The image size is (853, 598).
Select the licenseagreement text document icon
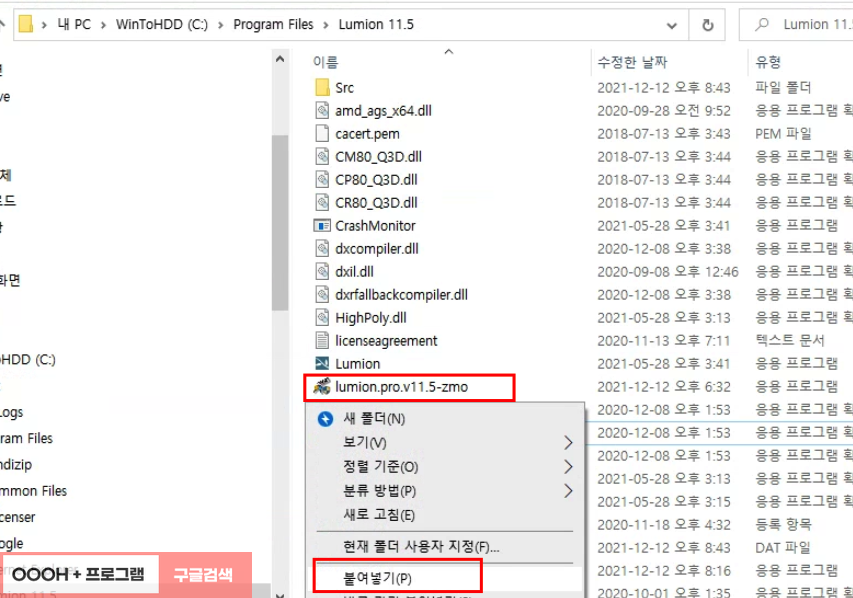(x=322, y=341)
